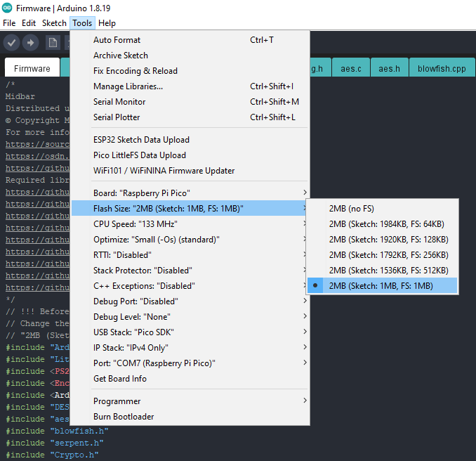Select 2MB Sketch 1792KB, FS 256KB
476x461 pixels.
point(382,255)
